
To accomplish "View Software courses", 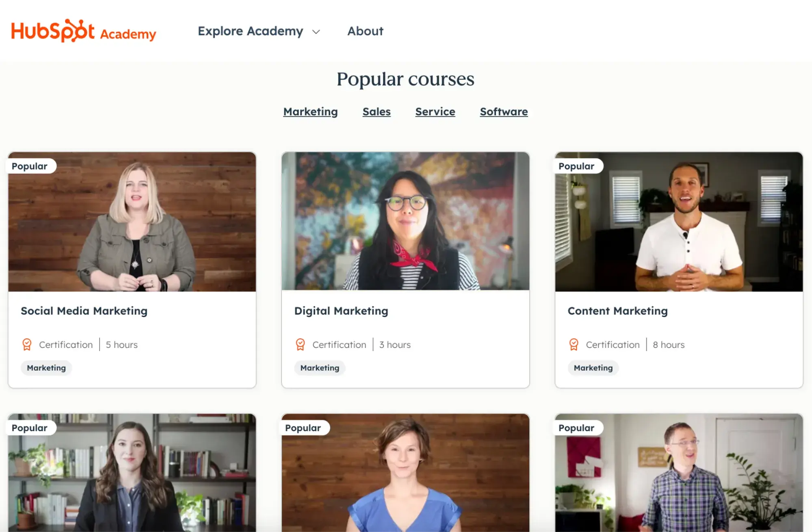I will (504, 111).
